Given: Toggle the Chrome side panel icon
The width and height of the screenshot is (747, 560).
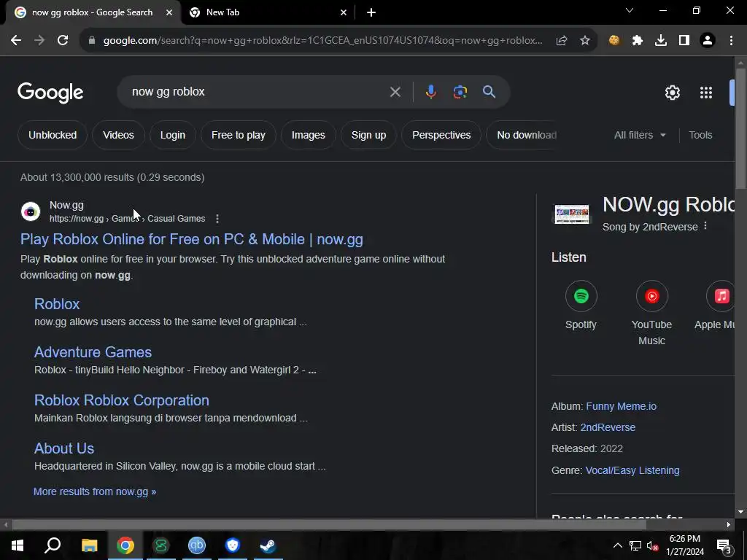Looking at the screenshot, I should pyautogui.click(x=684, y=41).
